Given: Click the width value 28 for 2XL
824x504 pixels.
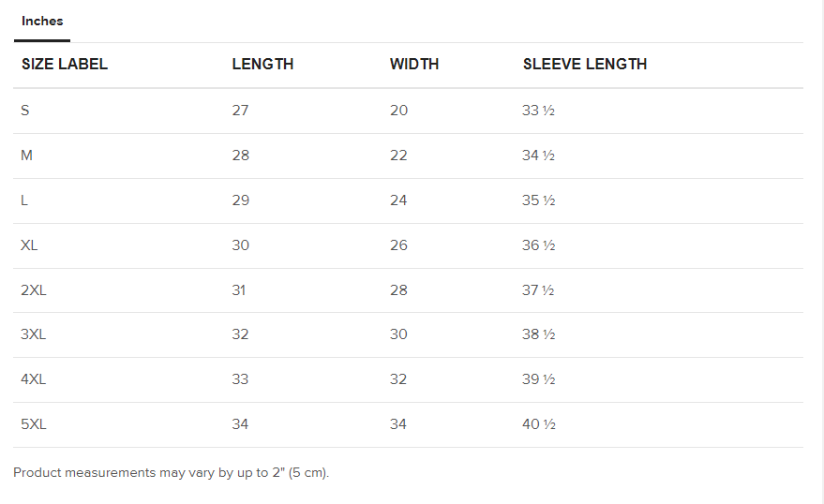Looking at the screenshot, I should click(398, 290).
